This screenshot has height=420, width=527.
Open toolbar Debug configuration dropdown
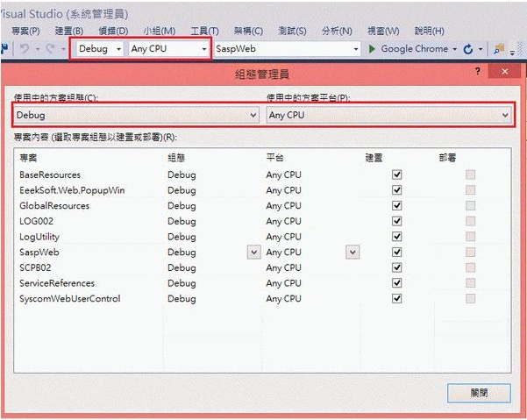tap(99, 49)
